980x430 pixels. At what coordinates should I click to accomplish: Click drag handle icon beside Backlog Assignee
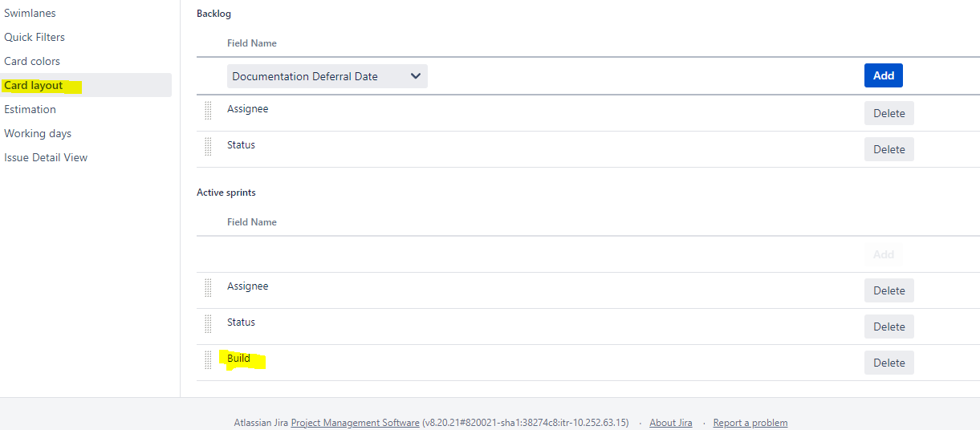tap(208, 111)
